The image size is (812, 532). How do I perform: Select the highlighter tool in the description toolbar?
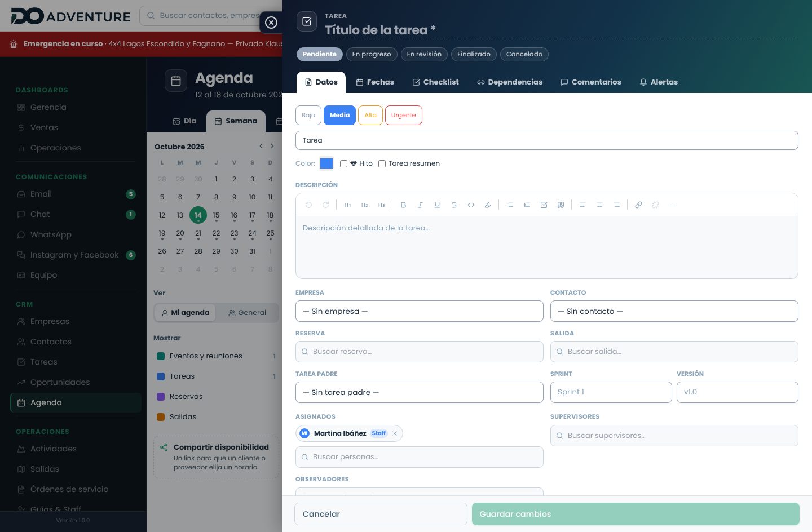(x=488, y=205)
